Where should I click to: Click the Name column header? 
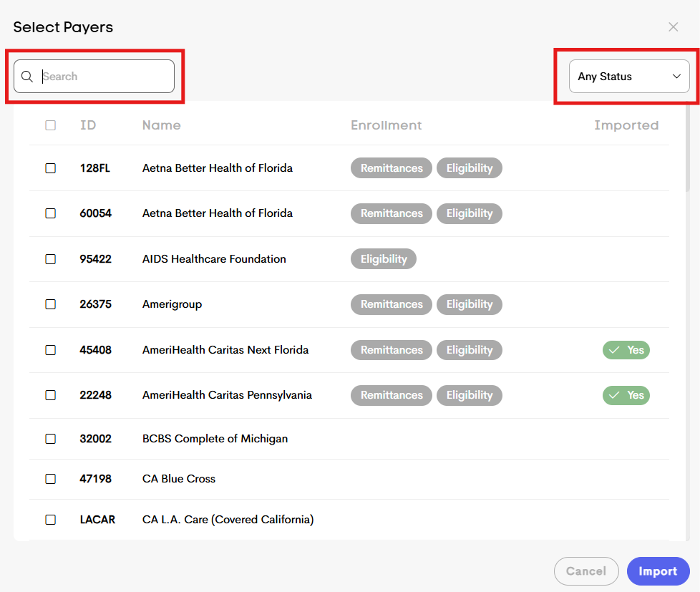click(162, 125)
